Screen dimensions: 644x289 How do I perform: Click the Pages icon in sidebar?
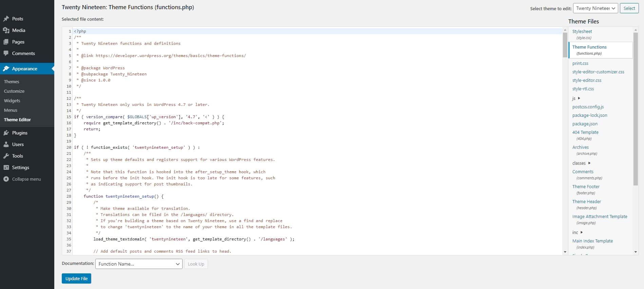[6, 42]
